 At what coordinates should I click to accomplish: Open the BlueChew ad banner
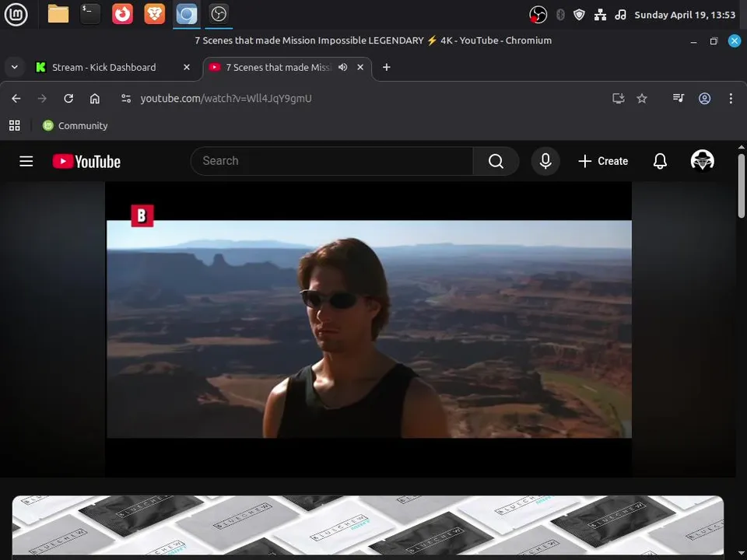coord(368,525)
